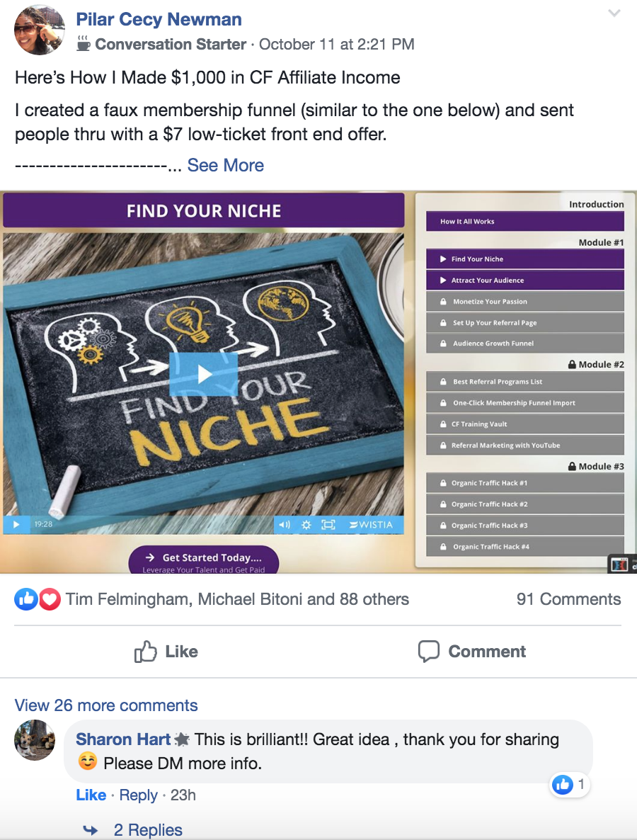Open the post options chevron at top right

614,13
